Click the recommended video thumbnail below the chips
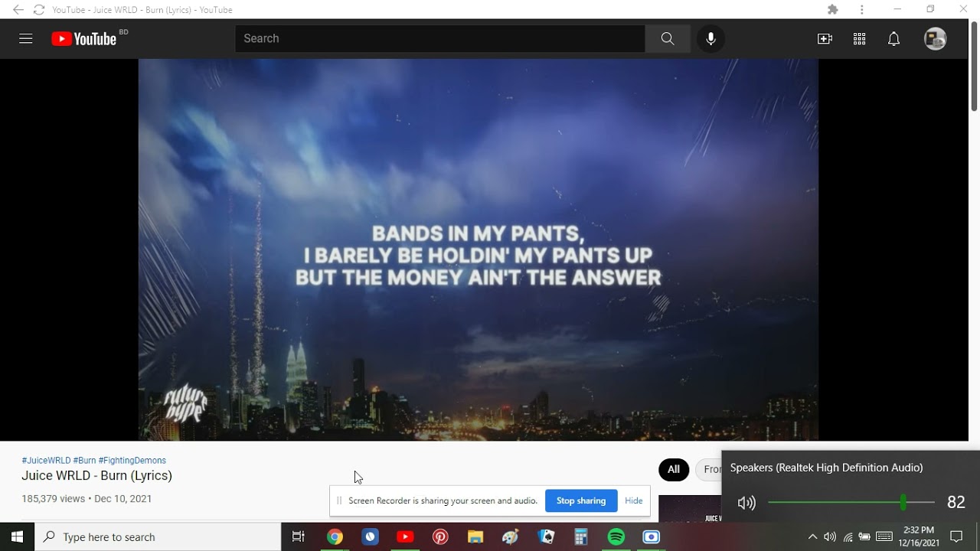The image size is (980, 551). click(690, 509)
